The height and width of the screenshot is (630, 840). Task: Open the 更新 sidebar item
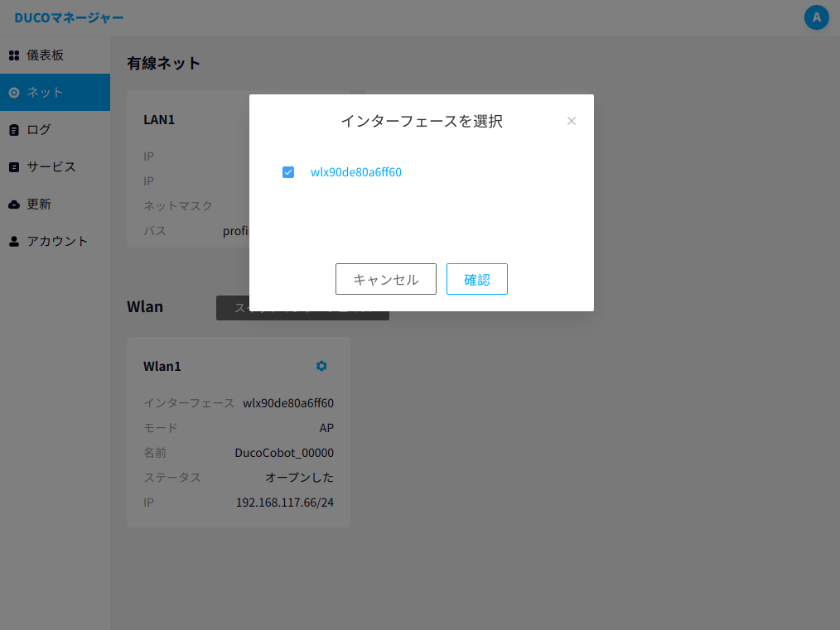(x=56, y=204)
